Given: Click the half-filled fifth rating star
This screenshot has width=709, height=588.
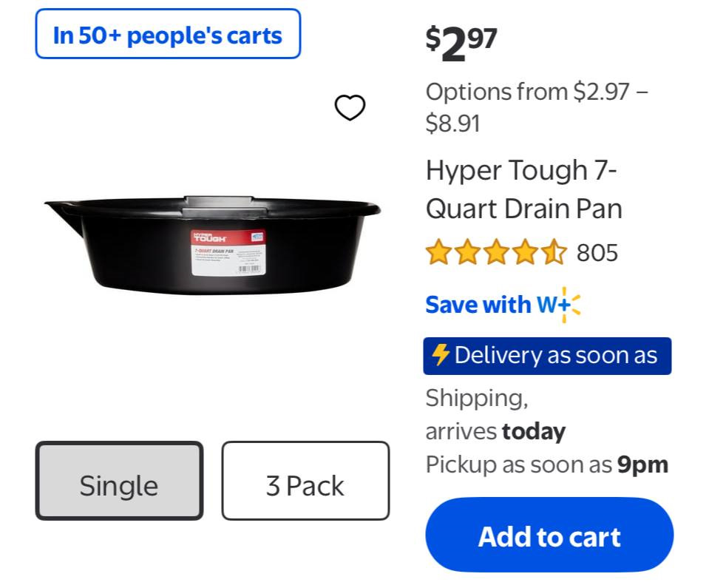Looking at the screenshot, I should coord(553,253).
